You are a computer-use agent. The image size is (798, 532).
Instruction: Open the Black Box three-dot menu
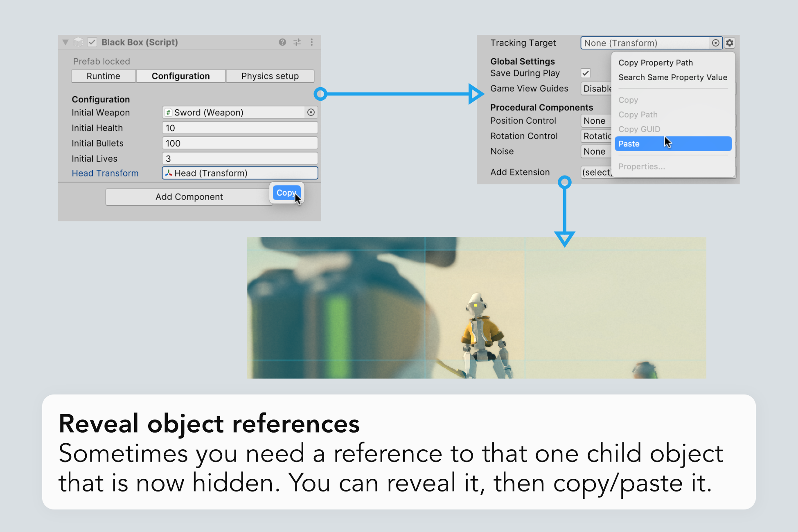(312, 42)
